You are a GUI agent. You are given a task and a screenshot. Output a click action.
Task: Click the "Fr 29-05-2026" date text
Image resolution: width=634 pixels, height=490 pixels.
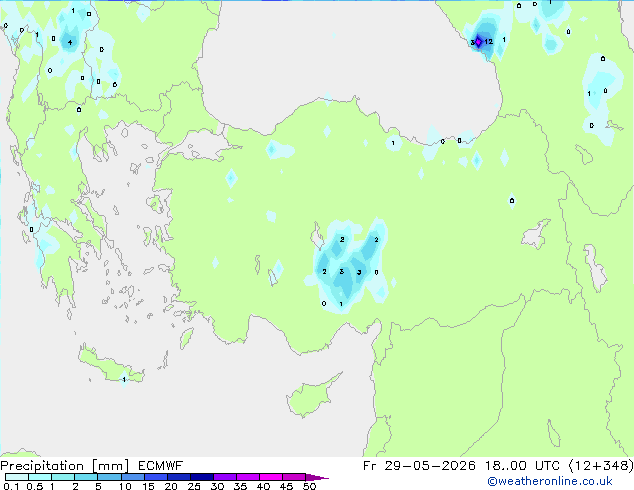pos(419,466)
